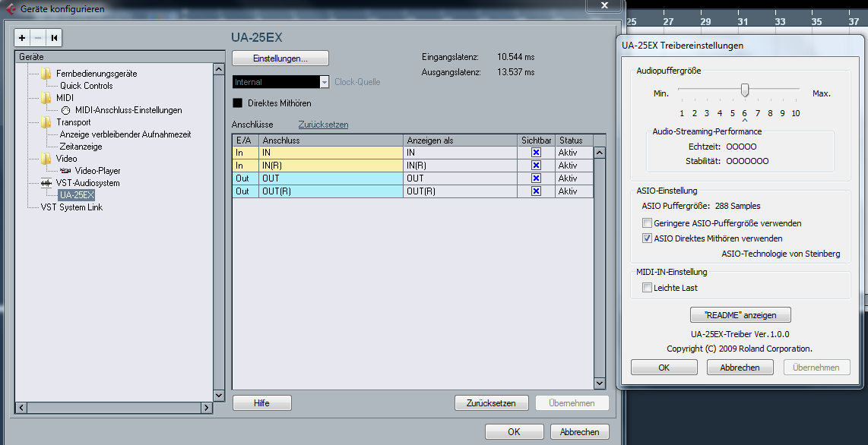Click the Anzeigen als field for OUT(R)

coord(461,191)
